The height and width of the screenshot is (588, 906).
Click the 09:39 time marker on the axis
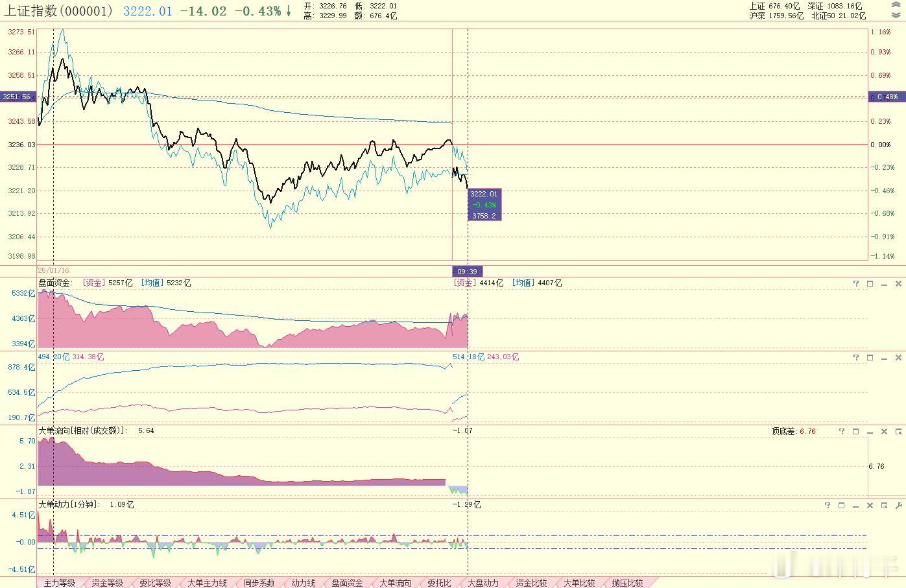[x=468, y=272]
